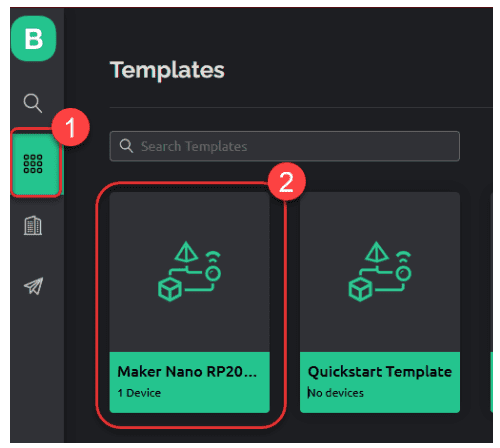Open the Quickstart Template card

coord(380,302)
